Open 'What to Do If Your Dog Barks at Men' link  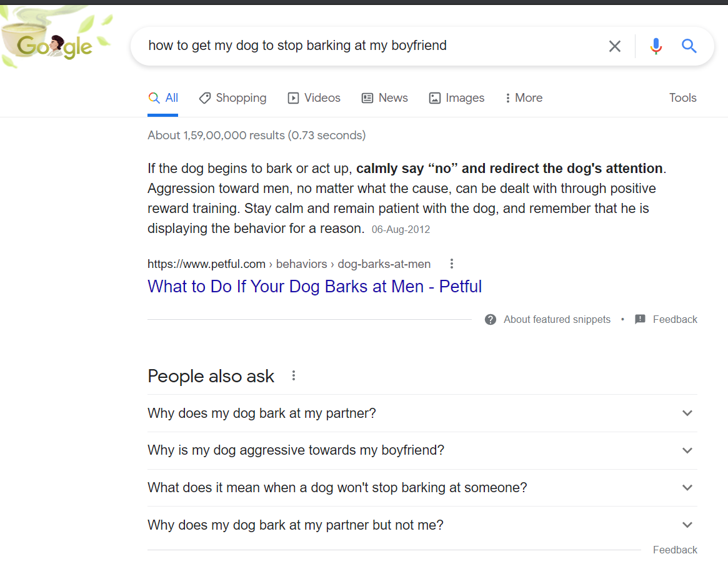[315, 286]
